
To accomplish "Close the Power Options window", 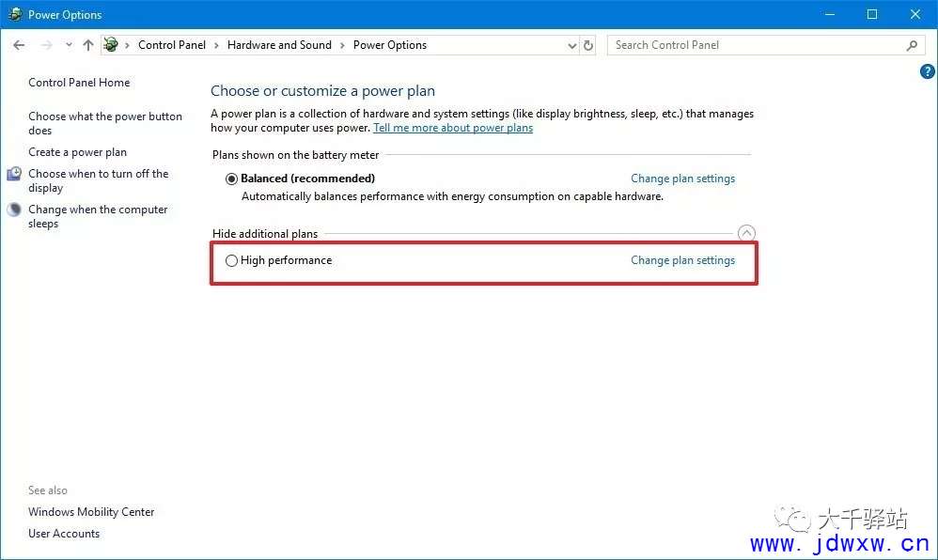I will [x=915, y=14].
